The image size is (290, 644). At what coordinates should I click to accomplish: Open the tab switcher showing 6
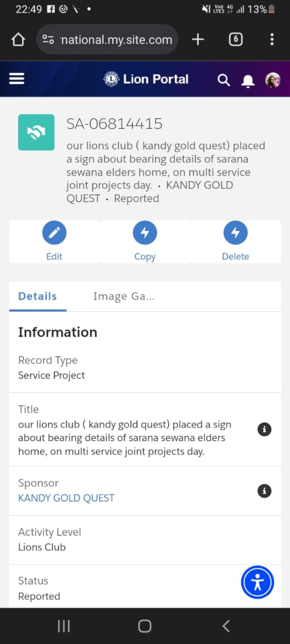coord(236,39)
